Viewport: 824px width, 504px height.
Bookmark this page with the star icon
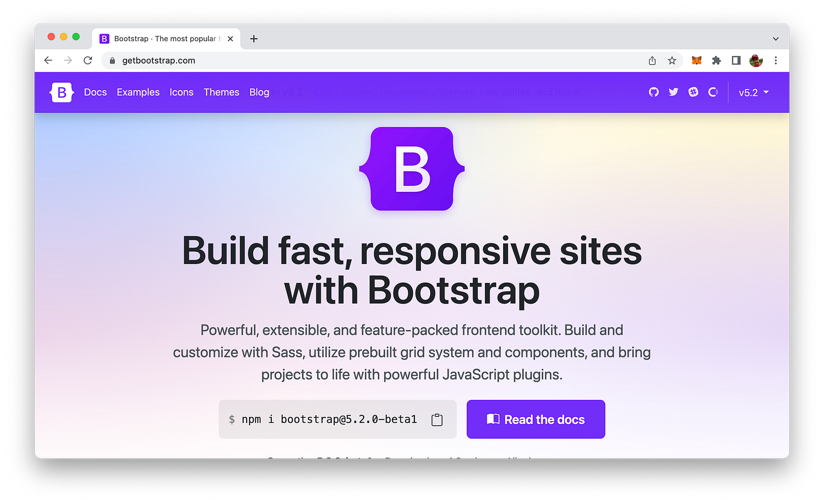(x=672, y=60)
